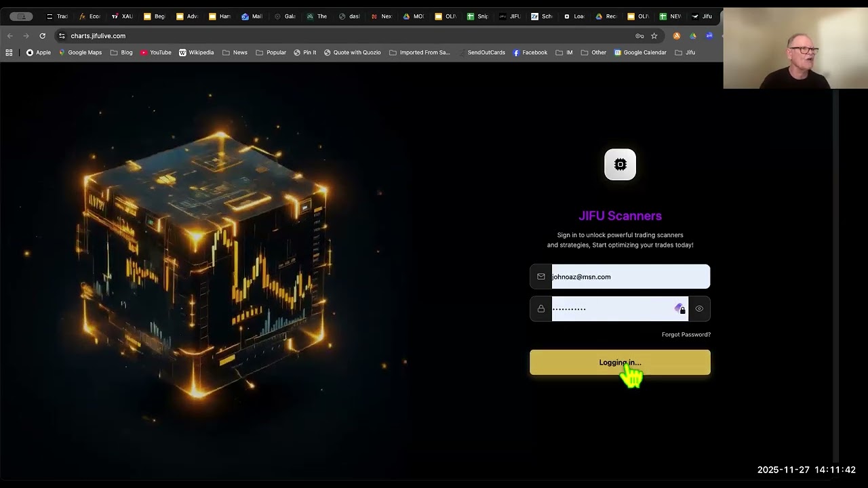Viewport: 868px width, 488px height.
Task: Open the Quote with Quozio bookmark
Action: 352,52
